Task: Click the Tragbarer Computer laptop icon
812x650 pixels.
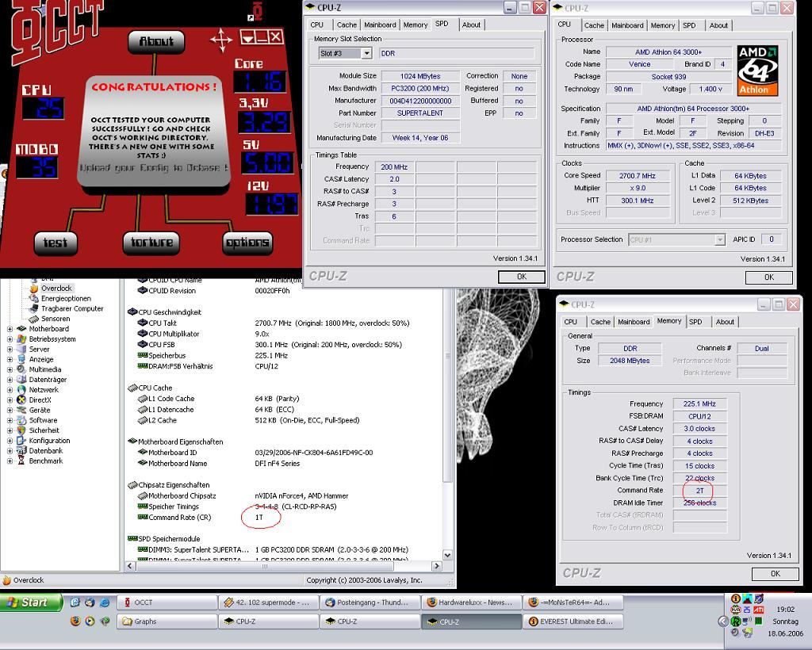Action: [x=34, y=308]
